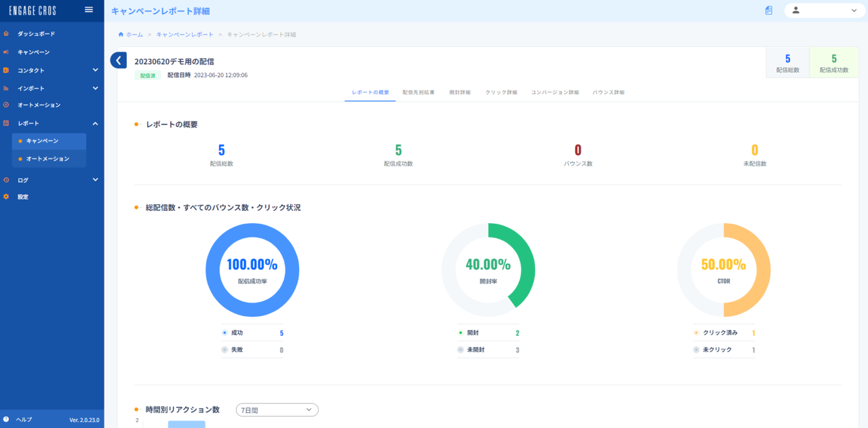Expand the インポート menu chevron
This screenshot has width=868, height=428.
click(x=96, y=88)
